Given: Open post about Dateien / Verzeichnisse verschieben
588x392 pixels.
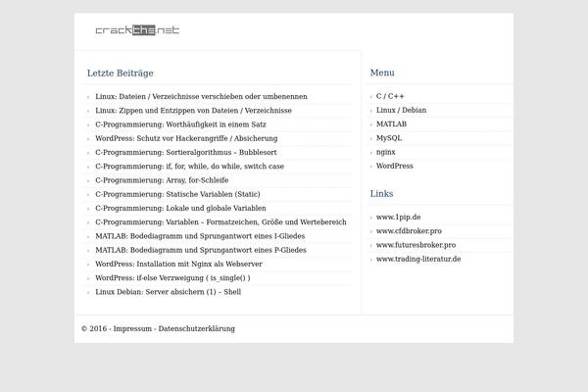Looking at the screenshot, I should [201, 96].
